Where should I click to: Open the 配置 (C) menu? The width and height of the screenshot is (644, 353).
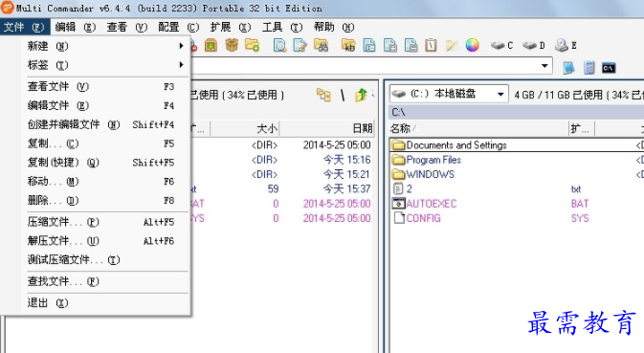[179, 27]
